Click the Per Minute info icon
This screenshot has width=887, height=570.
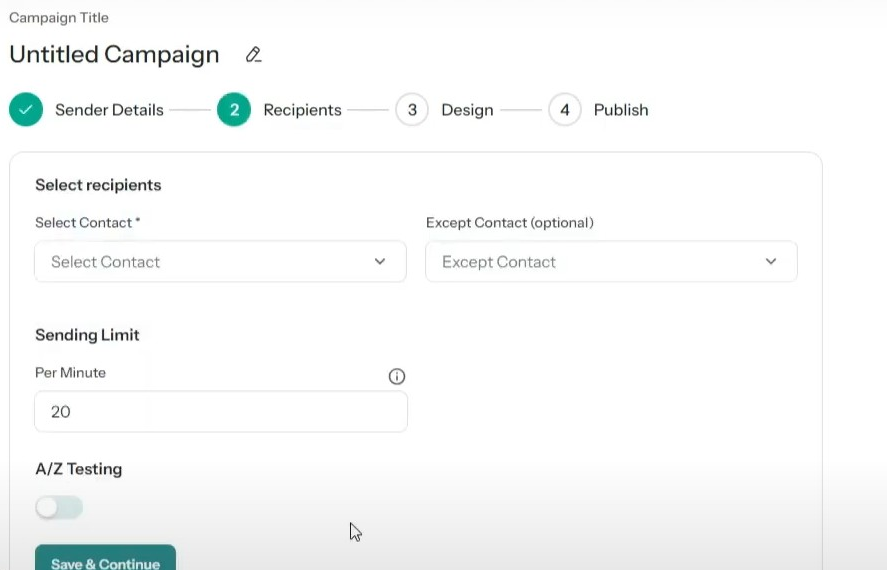[x=397, y=377]
